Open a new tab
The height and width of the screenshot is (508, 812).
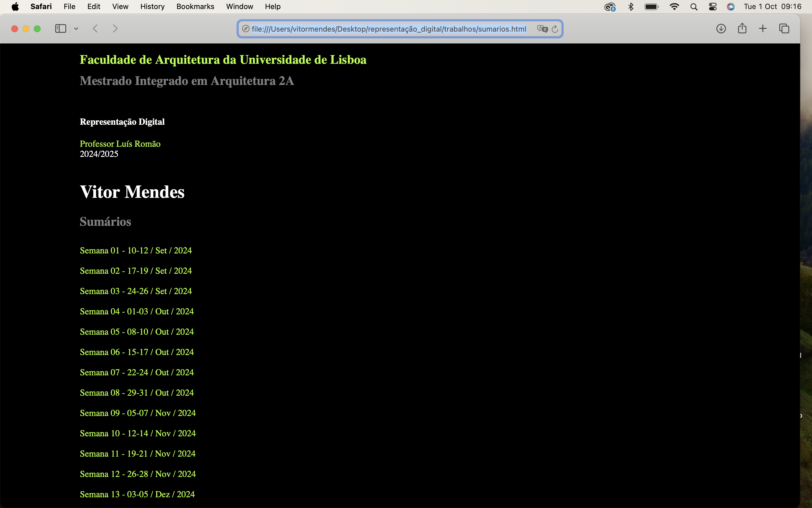coord(763,29)
